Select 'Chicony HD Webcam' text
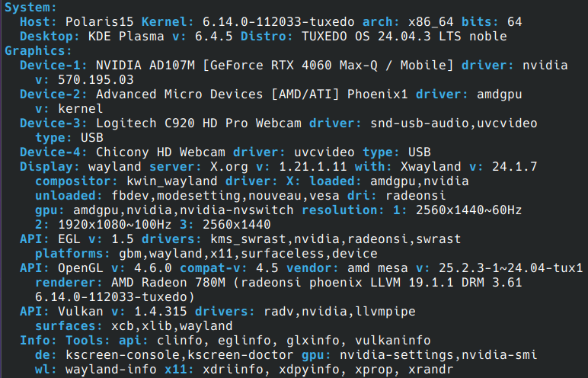588x378 pixels. (161, 152)
